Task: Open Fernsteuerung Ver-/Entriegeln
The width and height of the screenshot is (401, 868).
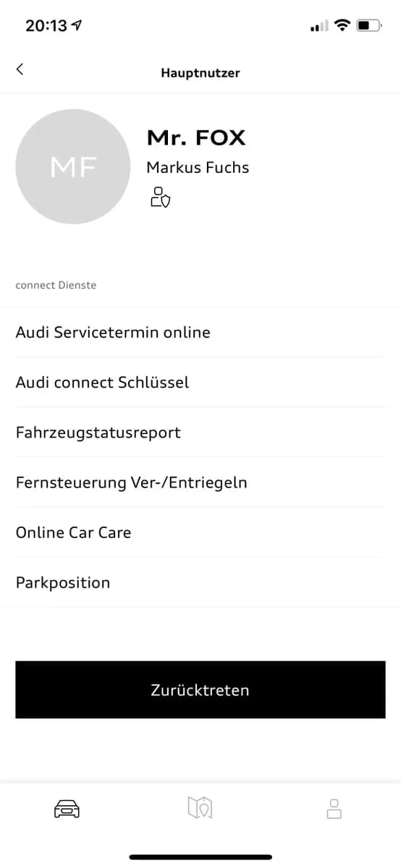Action: (200, 482)
